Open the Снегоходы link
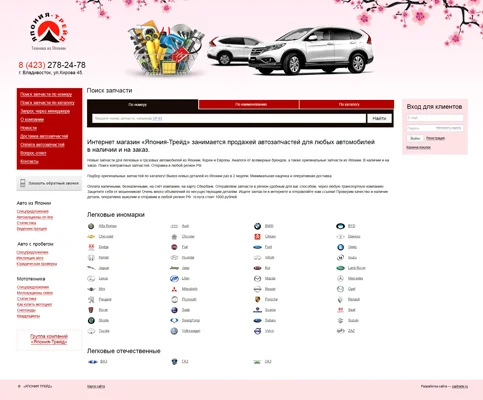Viewport: 483px width, 400px height. tap(26, 310)
